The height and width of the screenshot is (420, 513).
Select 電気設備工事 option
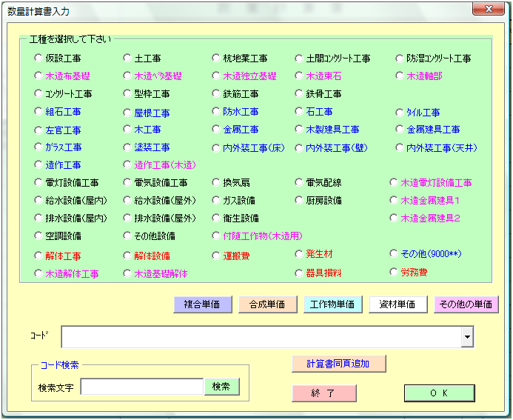(x=128, y=182)
